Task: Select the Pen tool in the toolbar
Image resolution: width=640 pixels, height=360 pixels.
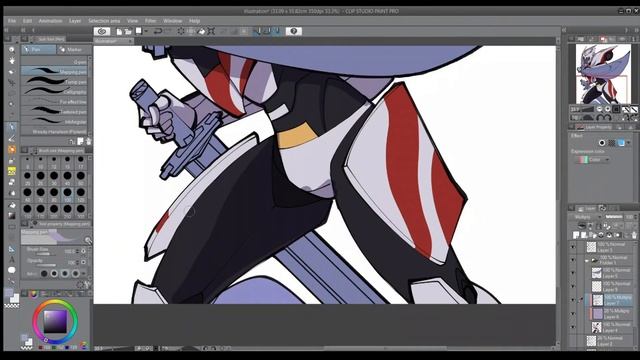Action: point(11,127)
